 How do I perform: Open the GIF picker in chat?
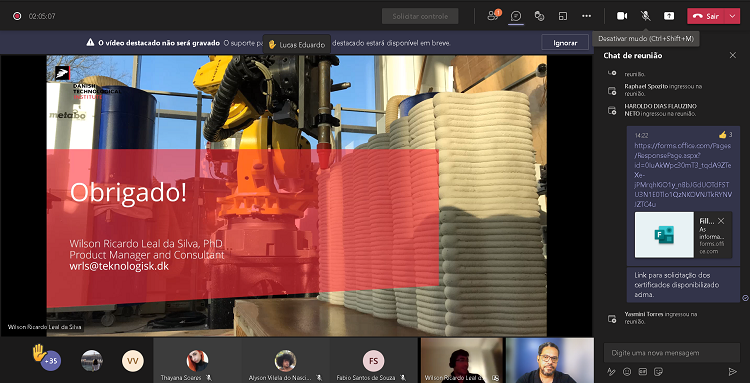click(642, 371)
